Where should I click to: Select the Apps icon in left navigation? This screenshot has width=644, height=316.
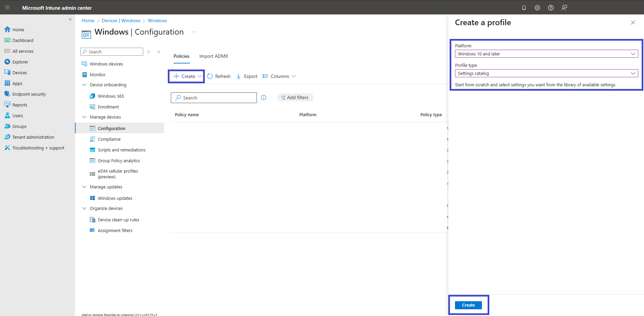(x=7, y=83)
